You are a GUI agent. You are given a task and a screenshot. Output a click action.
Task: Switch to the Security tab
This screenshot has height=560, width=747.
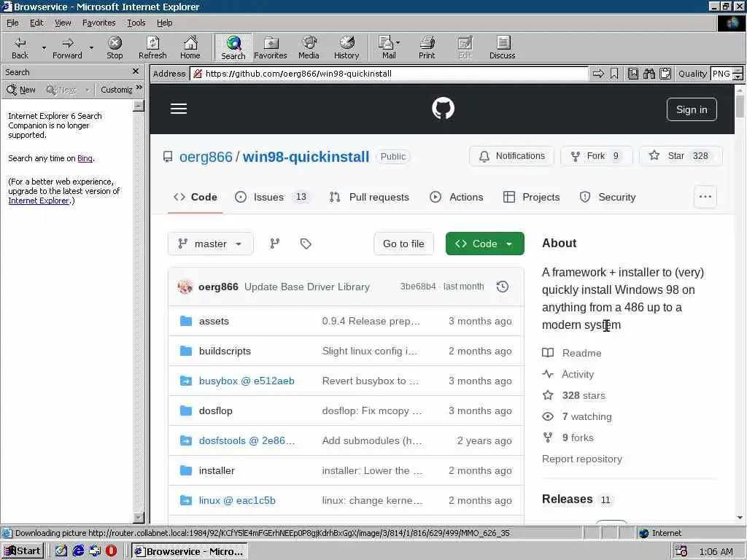[x=608, y=197]
